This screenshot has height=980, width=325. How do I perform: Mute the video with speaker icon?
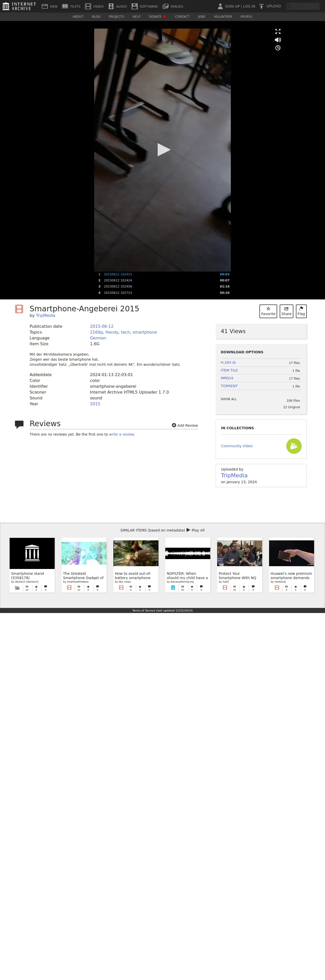click(278, 39)
